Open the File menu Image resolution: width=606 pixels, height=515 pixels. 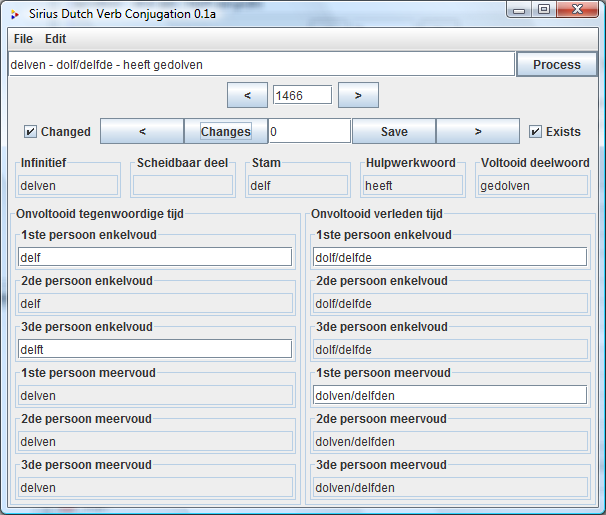(23, 39)
